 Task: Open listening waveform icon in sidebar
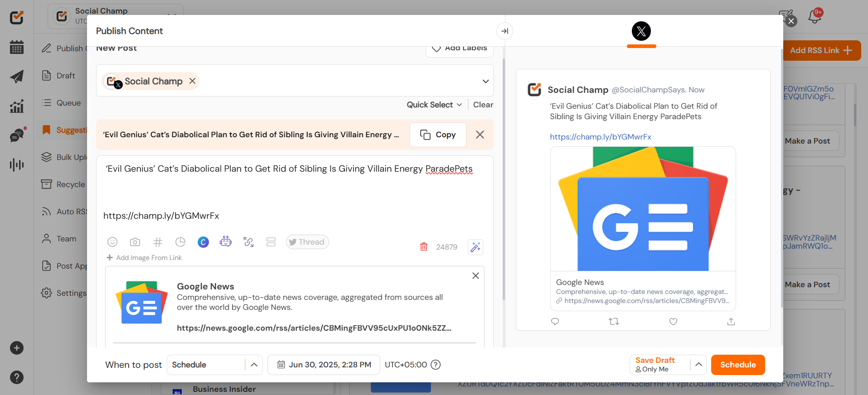click(17, 164)
